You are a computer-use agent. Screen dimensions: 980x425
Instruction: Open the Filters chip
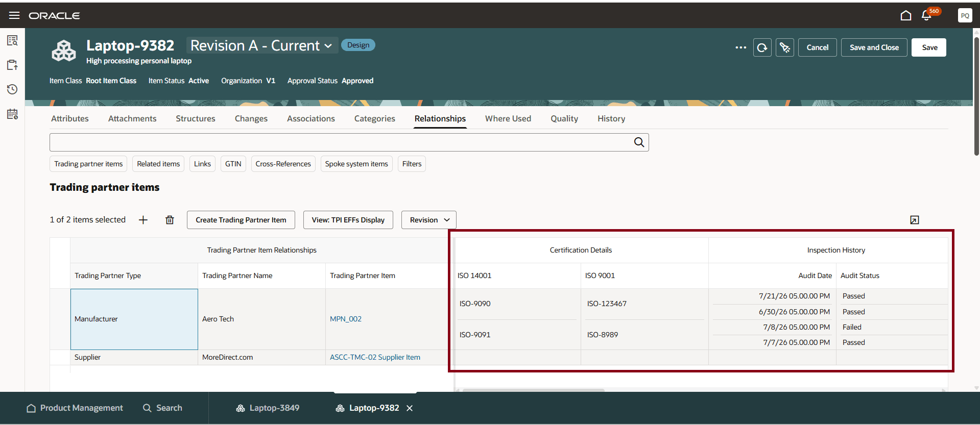(x=412, y=164)
